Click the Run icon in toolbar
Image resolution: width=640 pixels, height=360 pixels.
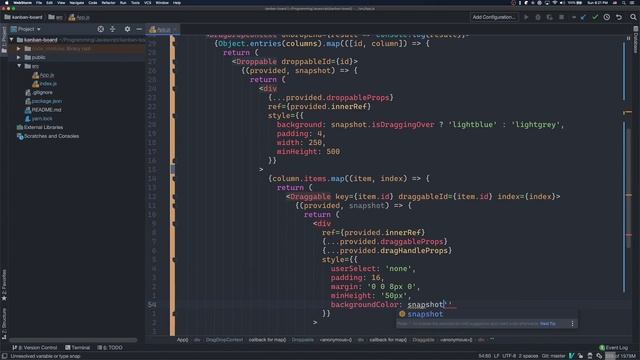click(526, 17)
